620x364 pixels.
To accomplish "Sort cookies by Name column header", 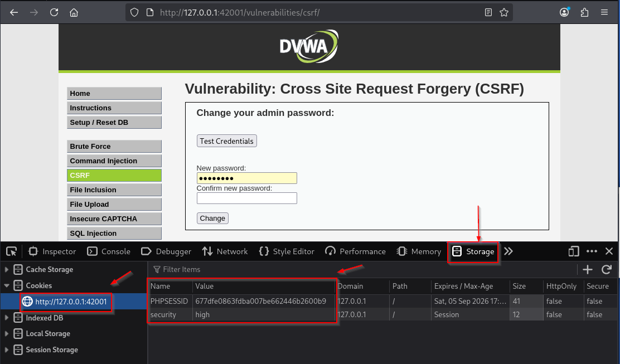I will click(171, 286).
